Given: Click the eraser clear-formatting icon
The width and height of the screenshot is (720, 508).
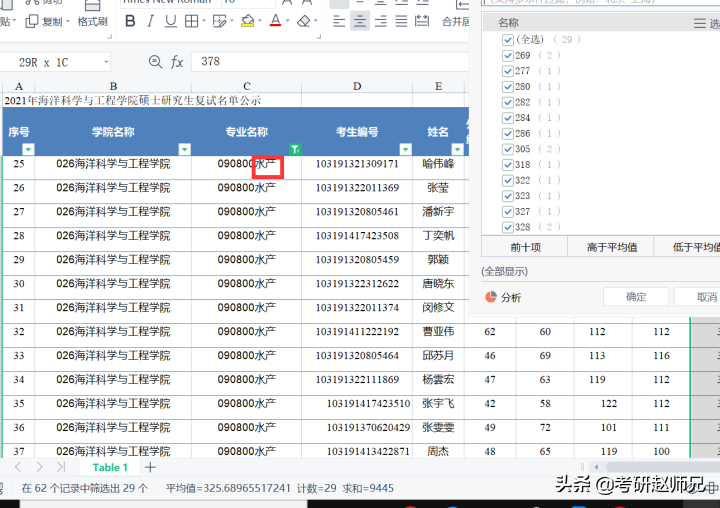Looking at the screenshot, I should 304,21.
